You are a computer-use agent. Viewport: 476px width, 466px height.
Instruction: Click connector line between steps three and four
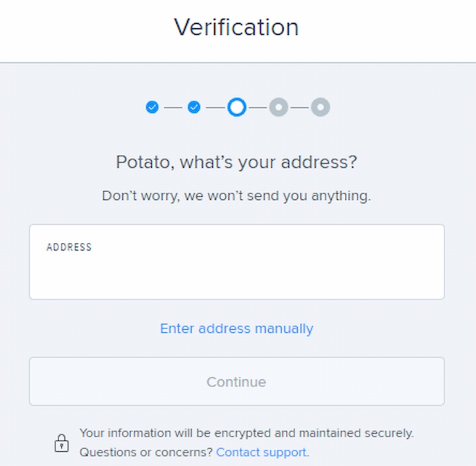[258, 107]
